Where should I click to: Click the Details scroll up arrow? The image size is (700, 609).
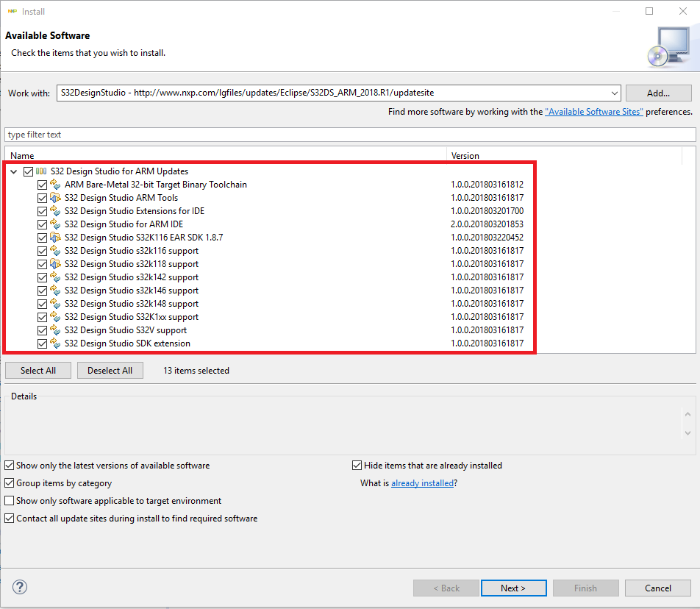[687, 414]
